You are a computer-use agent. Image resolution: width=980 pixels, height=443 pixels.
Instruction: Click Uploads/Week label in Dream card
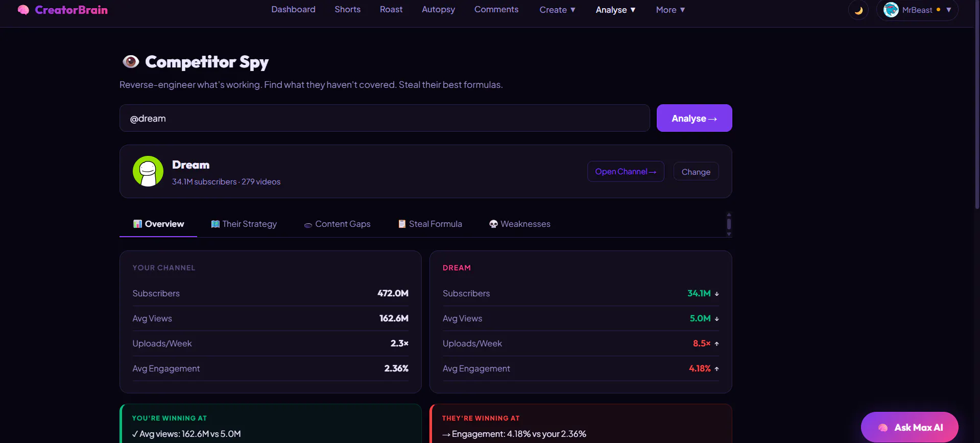pyautogui.click(x=472, y=343)
